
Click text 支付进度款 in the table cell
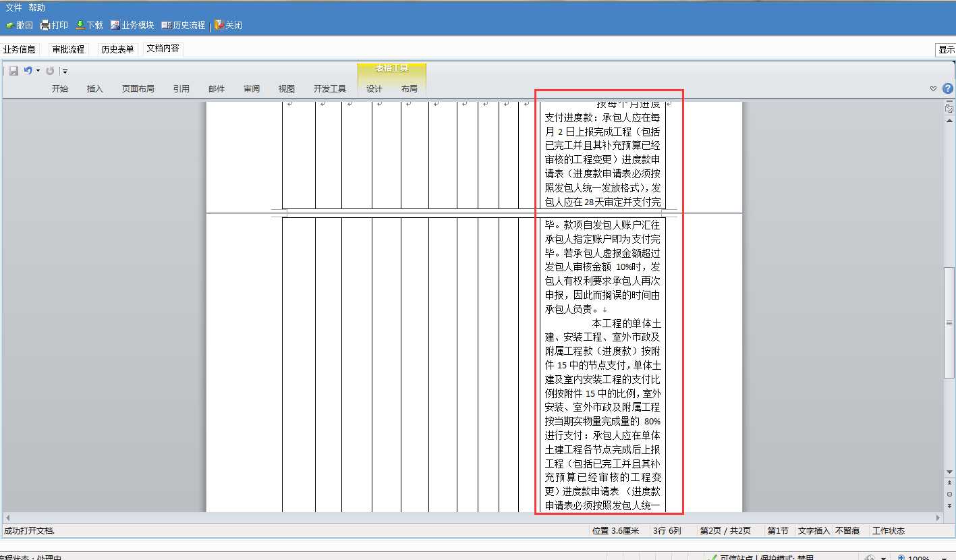click(x=568, y=117)
